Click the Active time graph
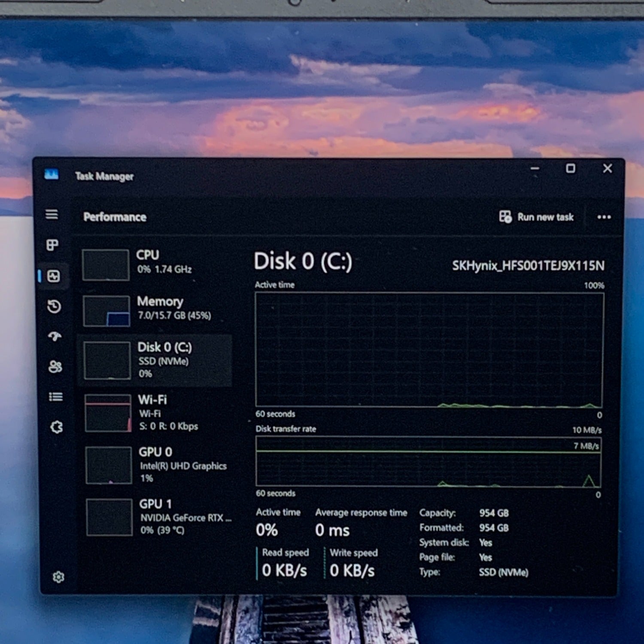Screen dimensions: 644x644 429,349
